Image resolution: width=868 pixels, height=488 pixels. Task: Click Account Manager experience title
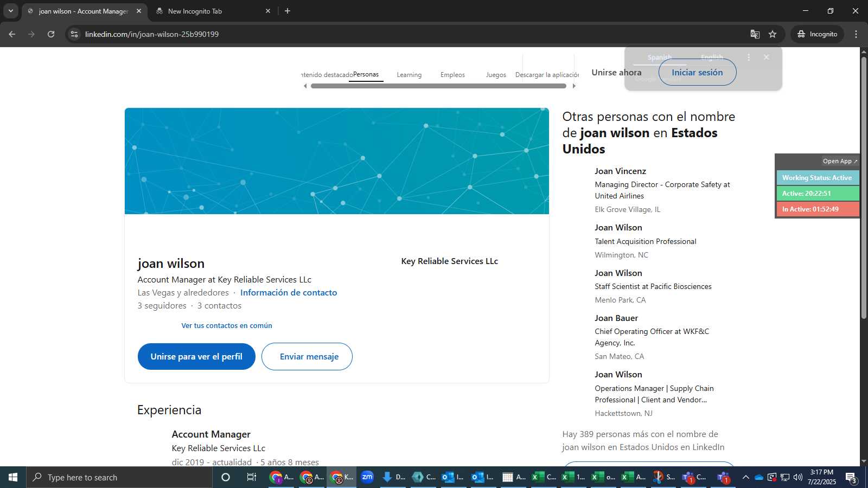click(211, 434)
